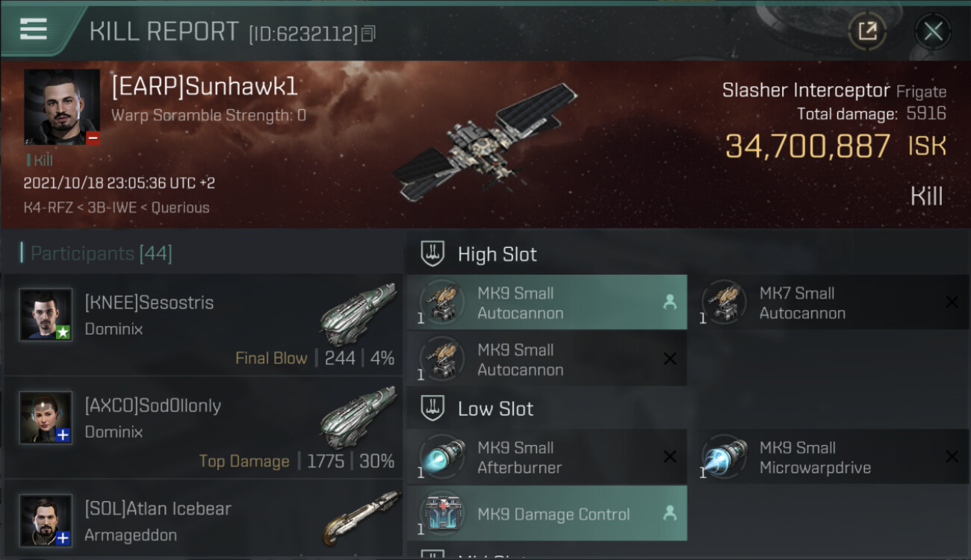The height and width of the screenshot is (560, 971).
Task: Open the hamburger menu icon
Action: coord(34,30)
